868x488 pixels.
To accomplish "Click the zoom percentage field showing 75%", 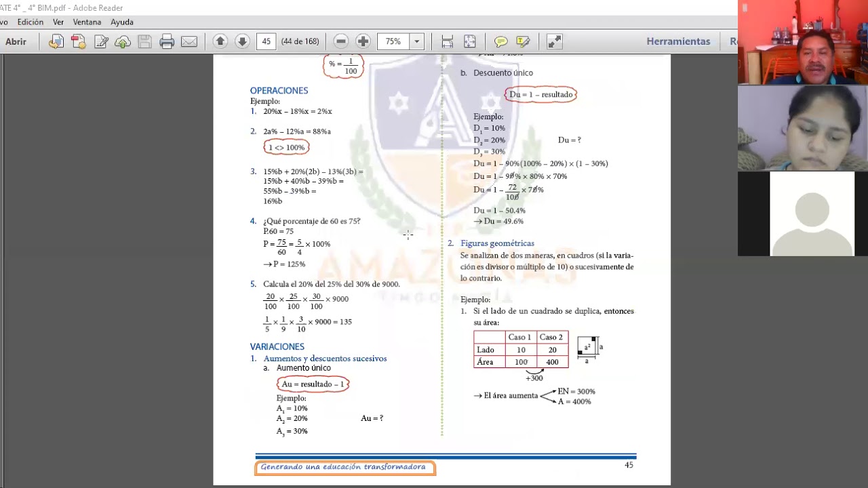I will coord(393,41).
